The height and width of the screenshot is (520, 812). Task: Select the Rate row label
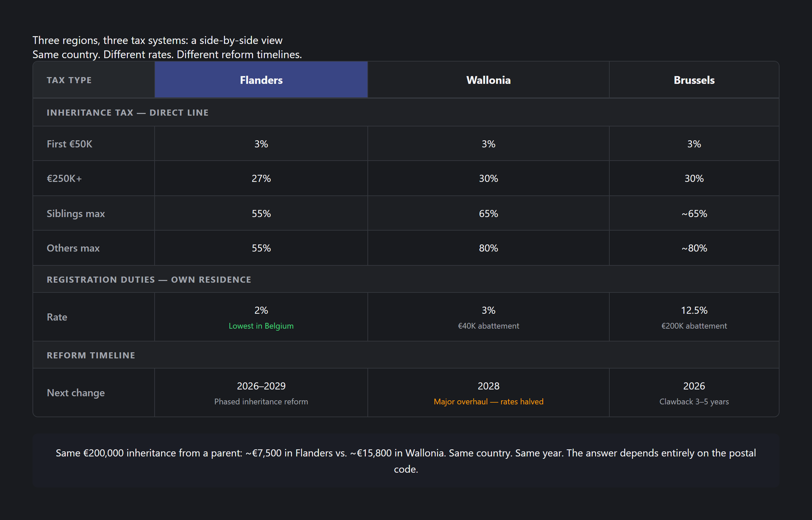(x=57, y=317)
